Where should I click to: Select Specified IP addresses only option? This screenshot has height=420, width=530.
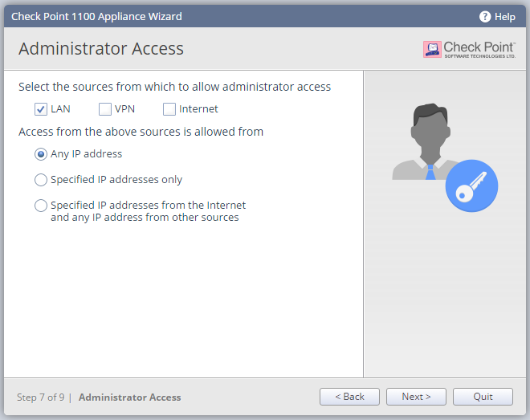41,180
